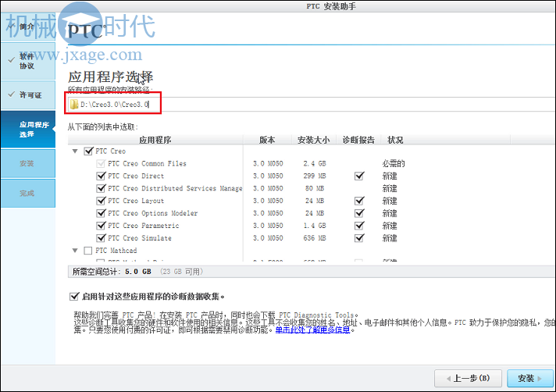The width and height of the screenshot is (556, 392).
Task: Click the 必需的 status text
Action: pyautogui.click(x=394, y=163)
